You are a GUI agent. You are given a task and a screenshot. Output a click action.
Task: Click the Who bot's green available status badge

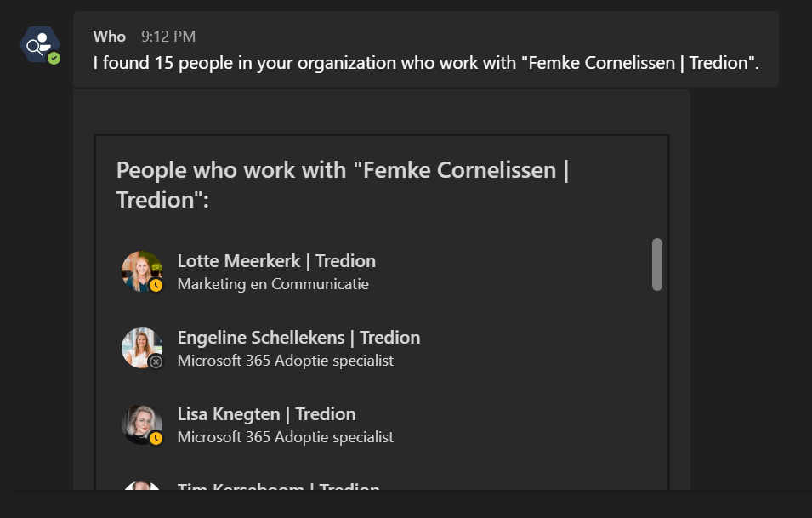click(x=54, y=59)
